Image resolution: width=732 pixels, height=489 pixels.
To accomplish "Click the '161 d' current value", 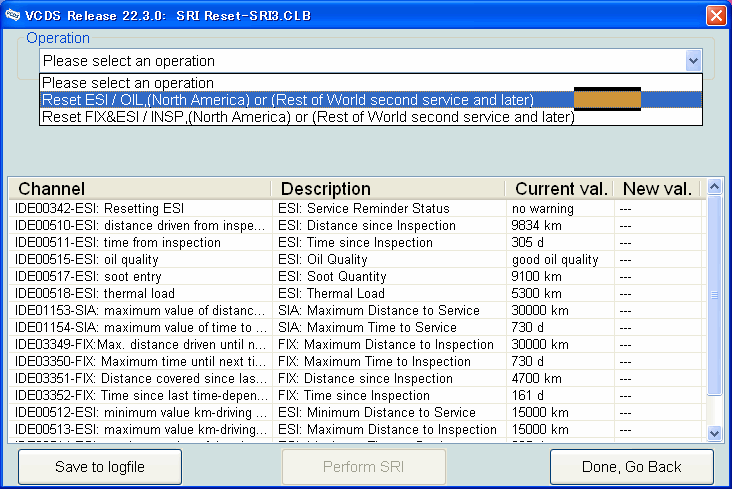I will (528, 396).
